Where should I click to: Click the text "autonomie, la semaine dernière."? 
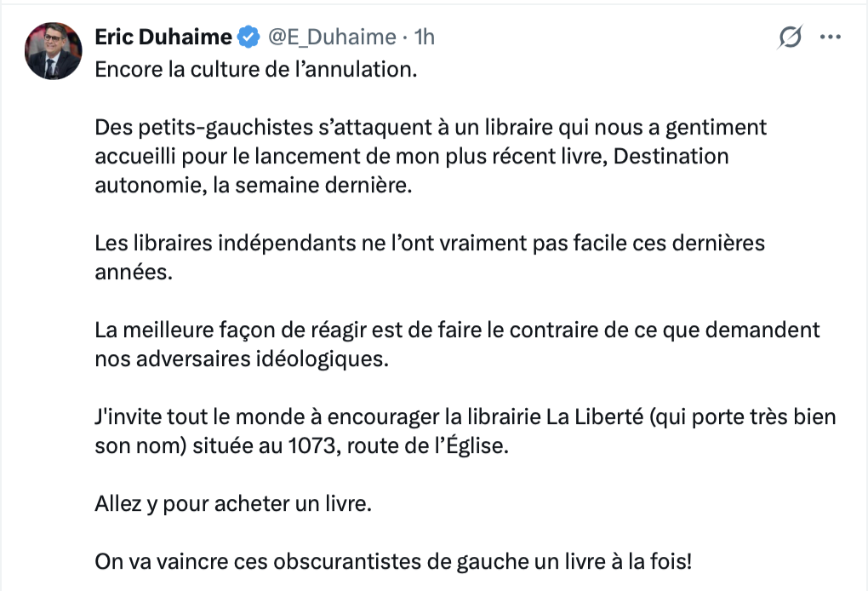pyautogui.click(x=253, y=185)
